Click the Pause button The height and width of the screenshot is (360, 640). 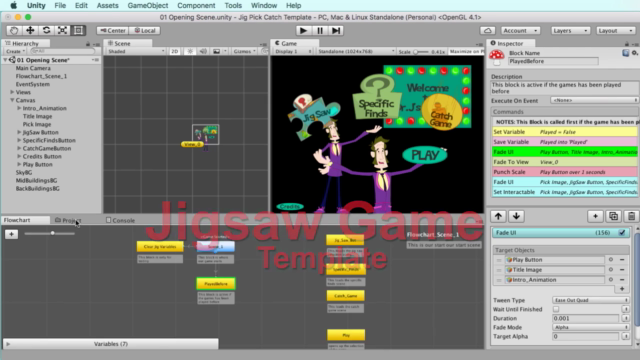[x=320, y=30]
